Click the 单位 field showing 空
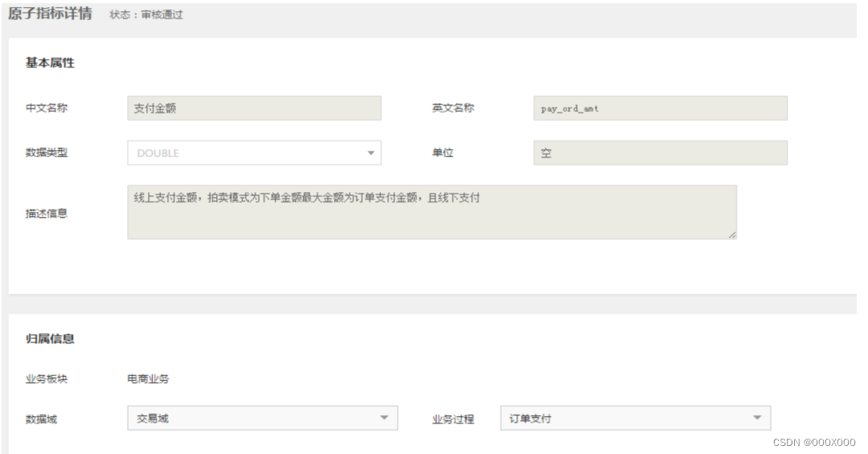868x454 pixels. click(661, 153)
